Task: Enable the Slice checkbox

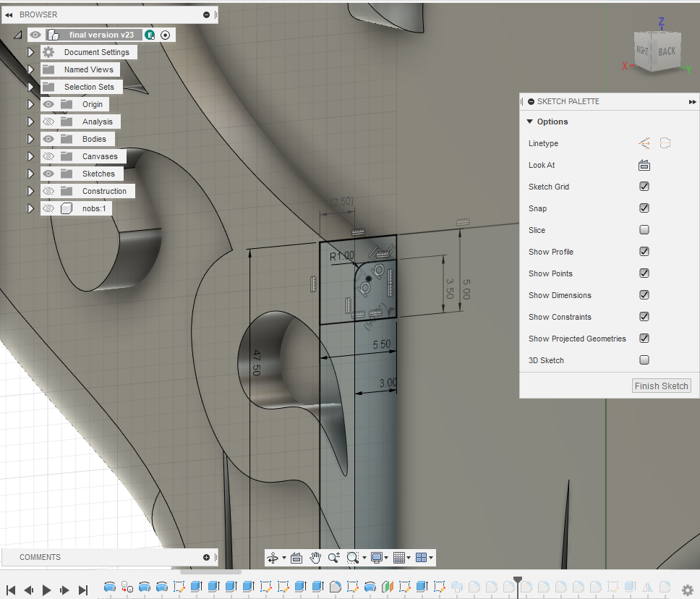Action: tap(644, 229)
